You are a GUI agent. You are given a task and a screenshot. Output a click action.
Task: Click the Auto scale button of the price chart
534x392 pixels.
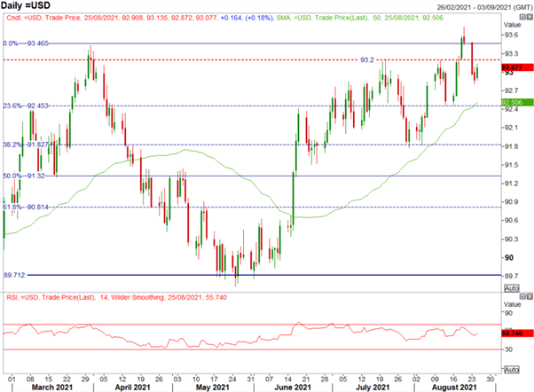pos(512,288)
